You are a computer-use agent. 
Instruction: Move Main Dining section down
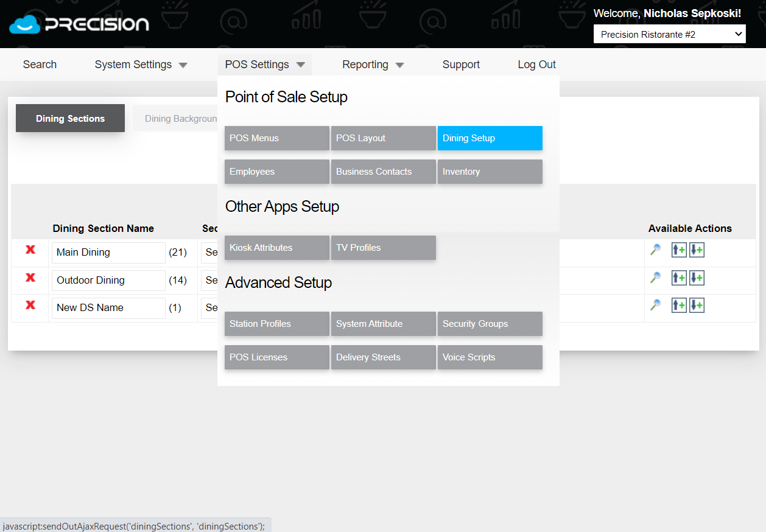[697, 250]
